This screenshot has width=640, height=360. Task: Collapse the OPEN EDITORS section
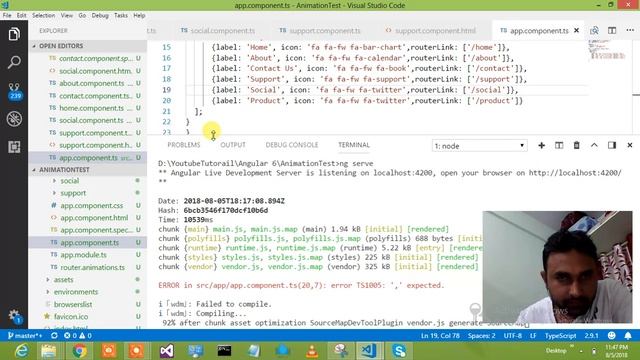pos(61,46)
